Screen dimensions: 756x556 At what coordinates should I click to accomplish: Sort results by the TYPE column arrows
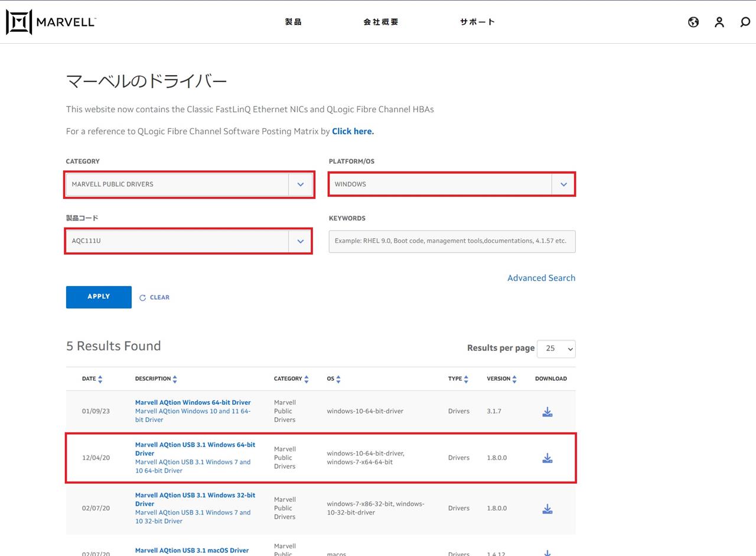click(466, 379)
